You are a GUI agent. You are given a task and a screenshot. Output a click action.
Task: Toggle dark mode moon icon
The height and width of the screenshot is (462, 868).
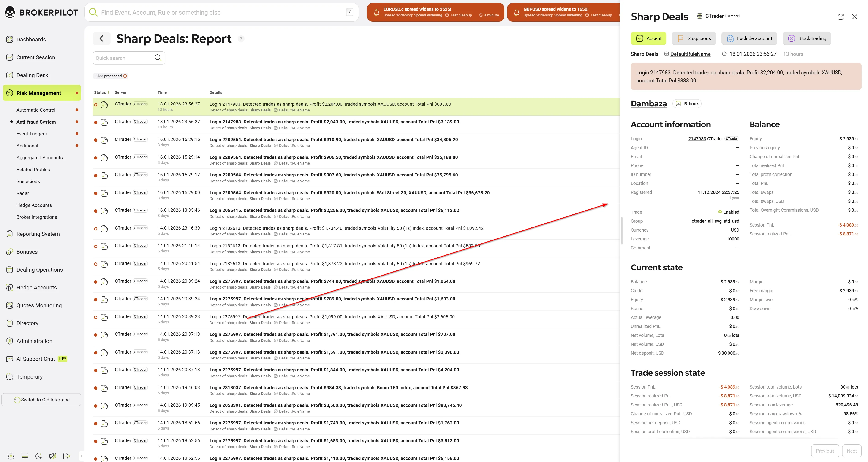[39, 456]
